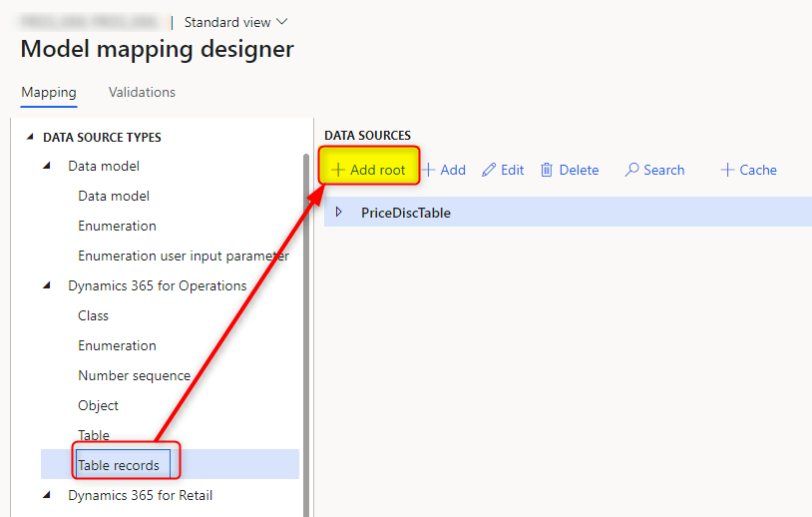This screenshot has width=812, height=517.
Task: Select the Object data source type
Action: click(x=98, y=405)
